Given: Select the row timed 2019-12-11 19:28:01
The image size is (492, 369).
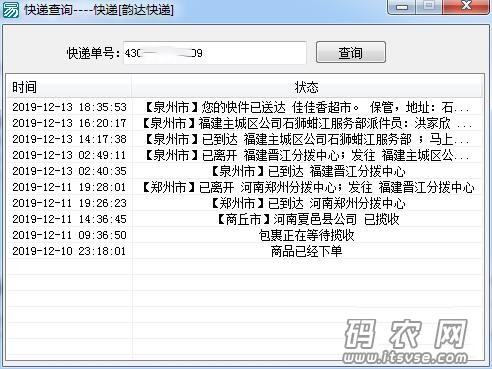Looking at the screenshot, I should (x=244, y=187).
